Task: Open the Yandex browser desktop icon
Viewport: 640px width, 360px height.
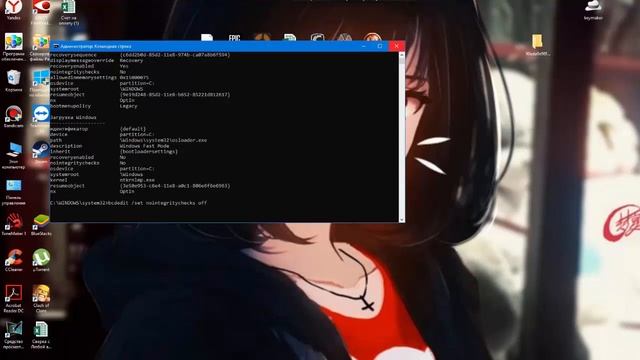Action: tap(13, 9)
